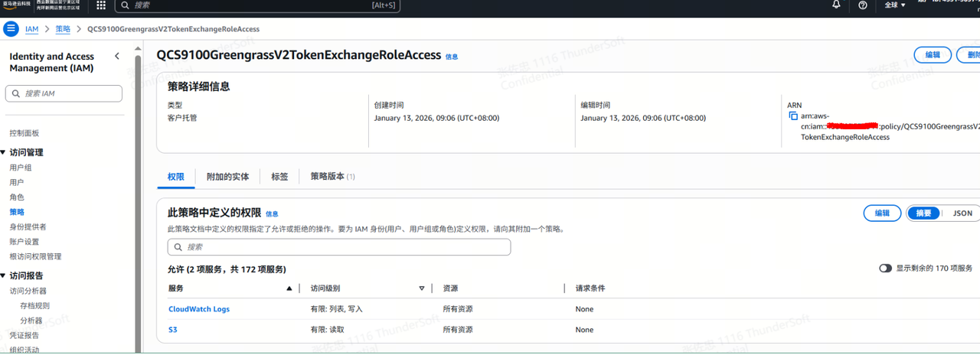Click 信息 link next to the policy title
Viewport: 980px width, 355px height.
[452, 57]
